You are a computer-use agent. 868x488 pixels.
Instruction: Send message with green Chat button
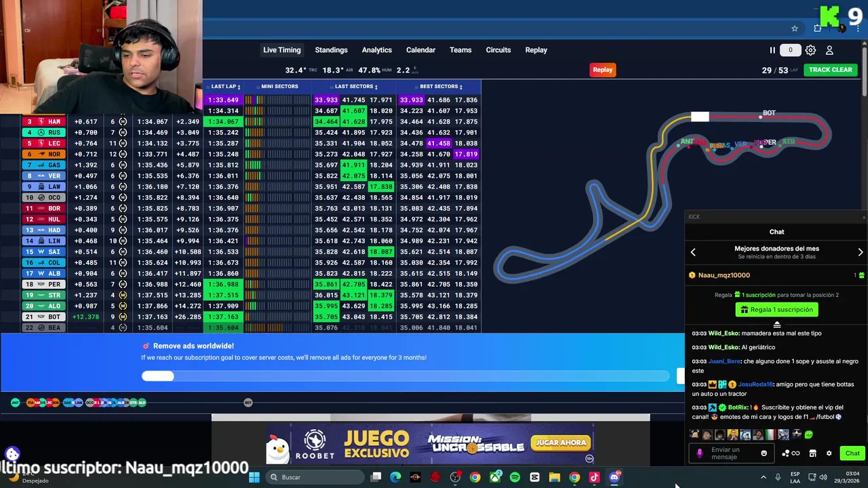tap(852, 453)
